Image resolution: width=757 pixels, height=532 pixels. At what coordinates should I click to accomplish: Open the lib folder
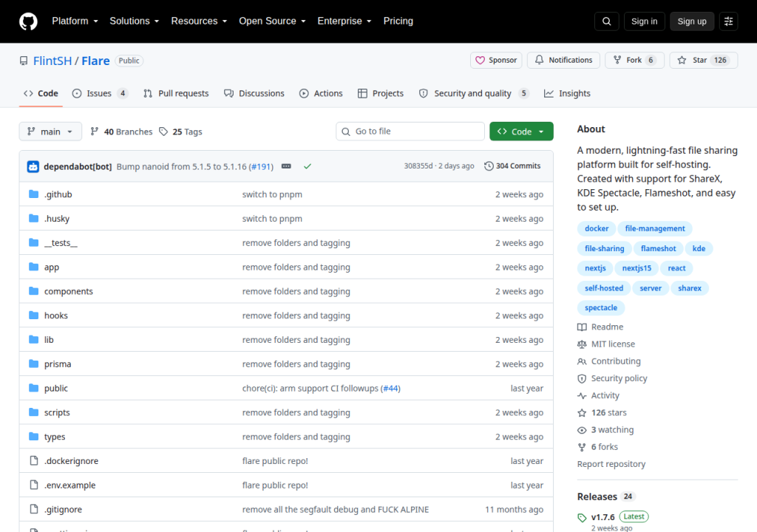49,339
